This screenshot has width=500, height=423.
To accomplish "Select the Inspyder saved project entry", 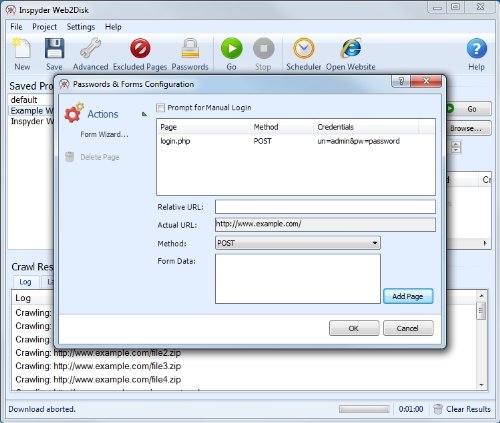I will tap(31, 121).
